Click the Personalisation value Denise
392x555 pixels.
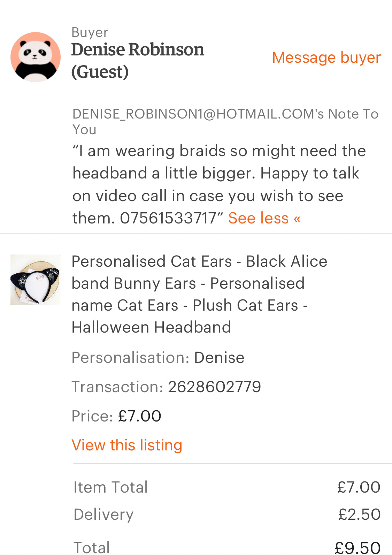click(x=219, y=358)
